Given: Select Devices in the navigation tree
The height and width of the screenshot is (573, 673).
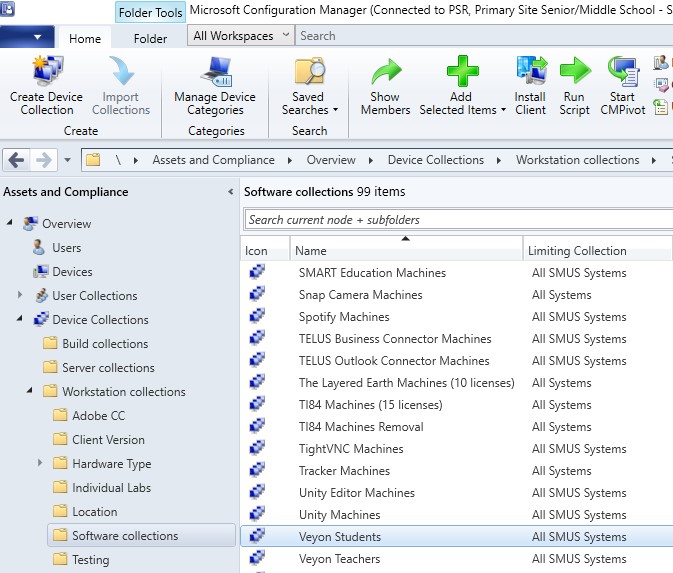Looking at the screenshot, I should 72,272.
